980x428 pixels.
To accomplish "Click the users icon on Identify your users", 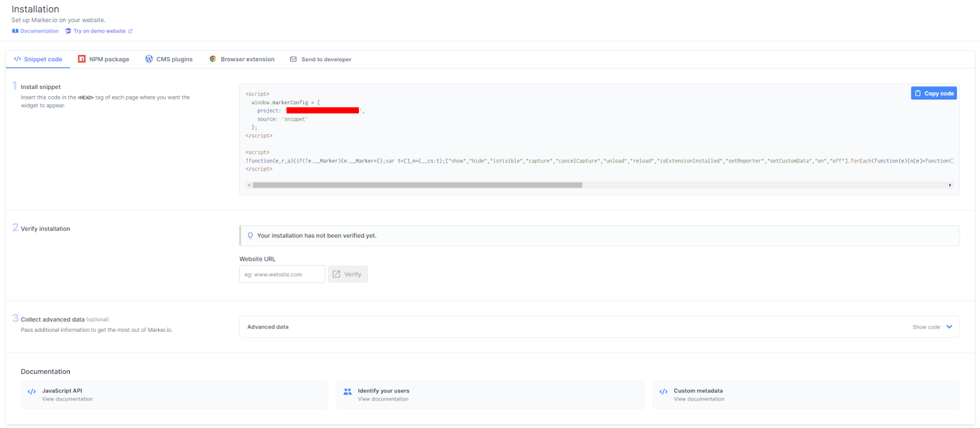I will coord(347,391).
